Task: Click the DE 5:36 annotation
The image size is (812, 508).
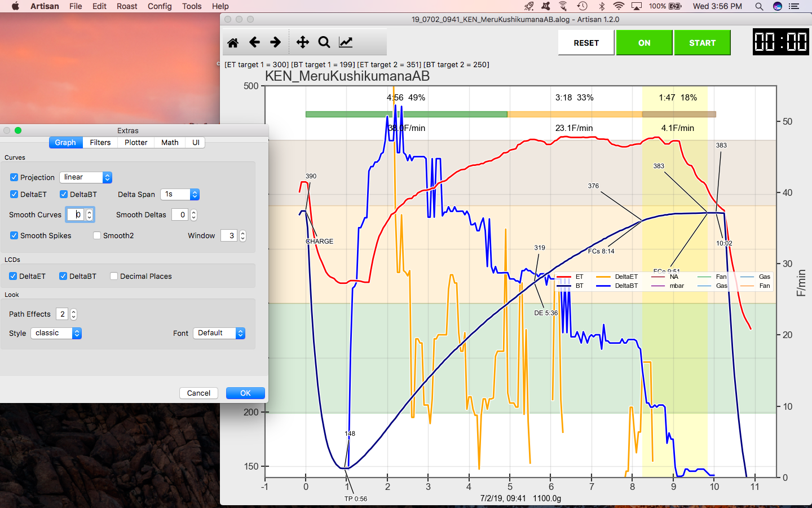Action: coord(546,313)
